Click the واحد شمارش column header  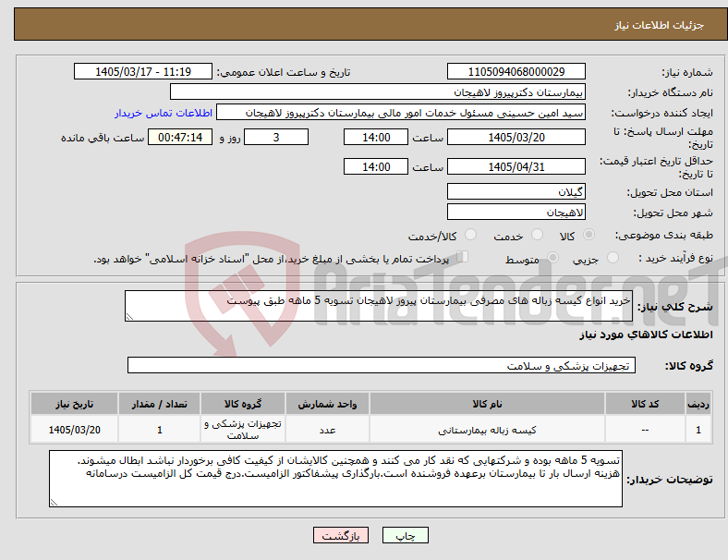[x=327, y=404]
